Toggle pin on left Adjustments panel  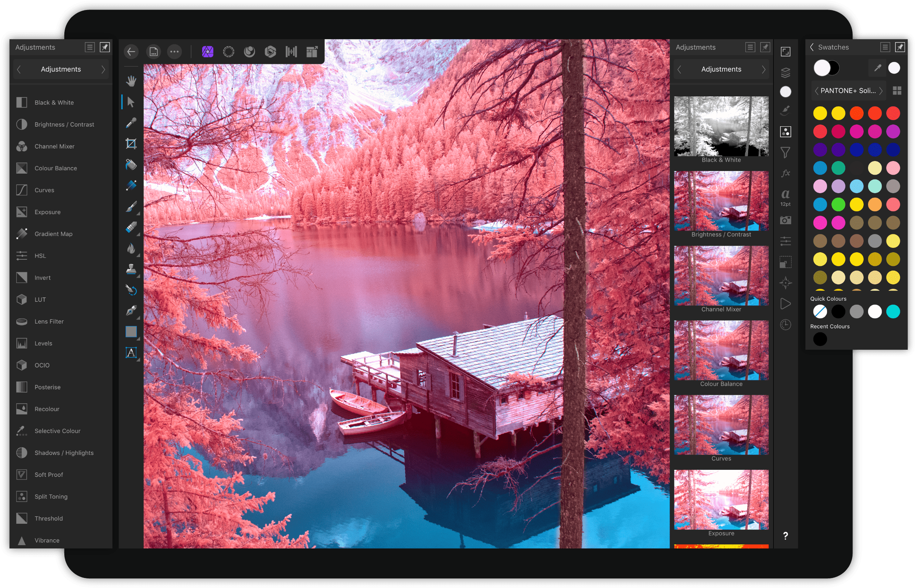[104, 47]
